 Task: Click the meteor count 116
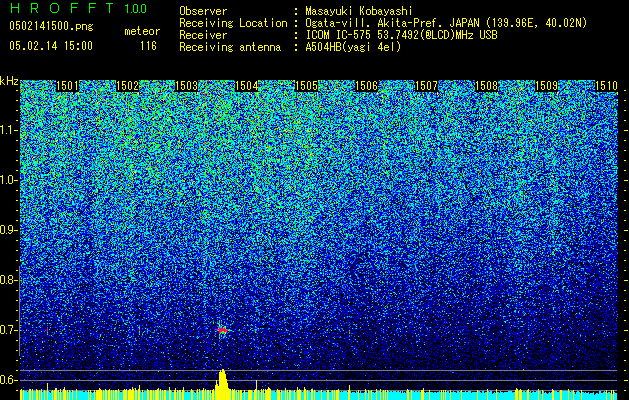tap(148, 46)
